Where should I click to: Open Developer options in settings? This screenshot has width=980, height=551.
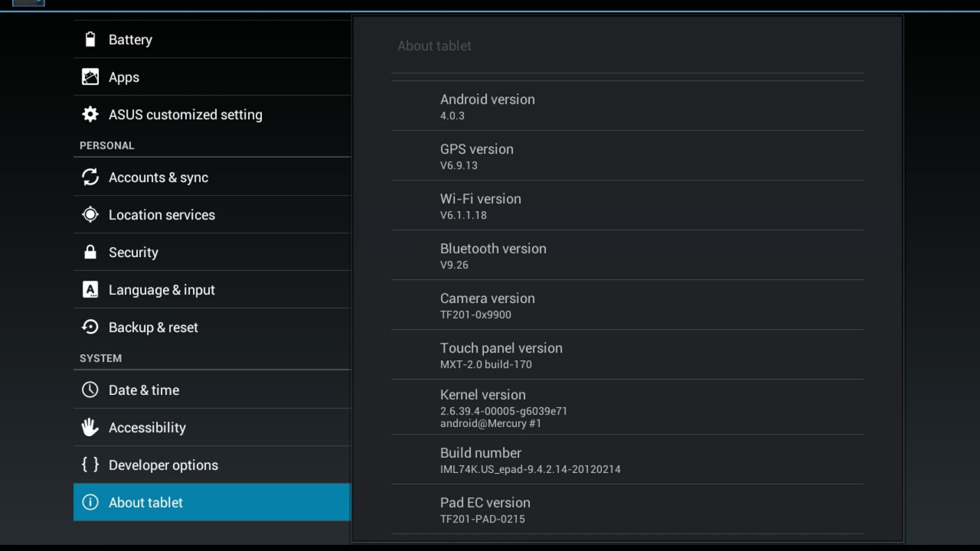point(163,465)
